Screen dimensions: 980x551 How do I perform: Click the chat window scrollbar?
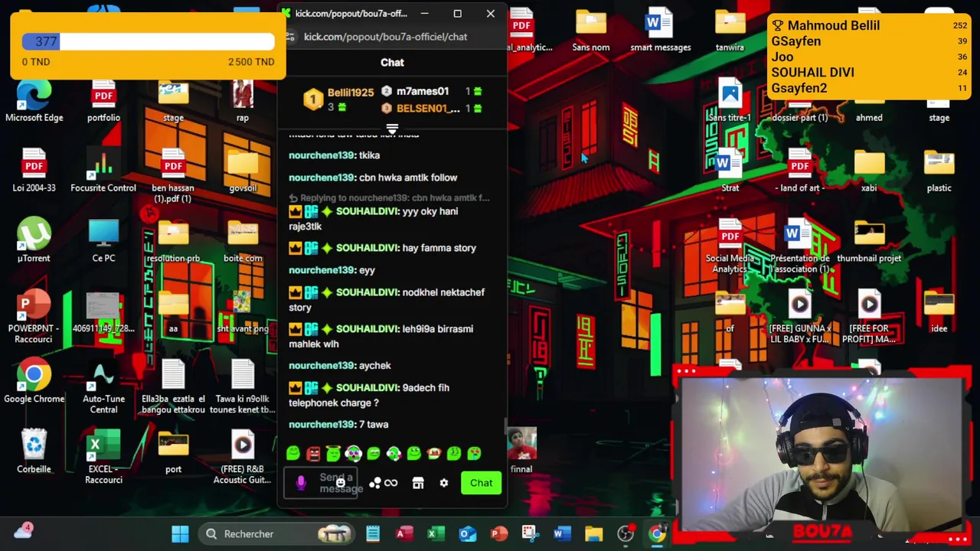click(x=505, y=427)
